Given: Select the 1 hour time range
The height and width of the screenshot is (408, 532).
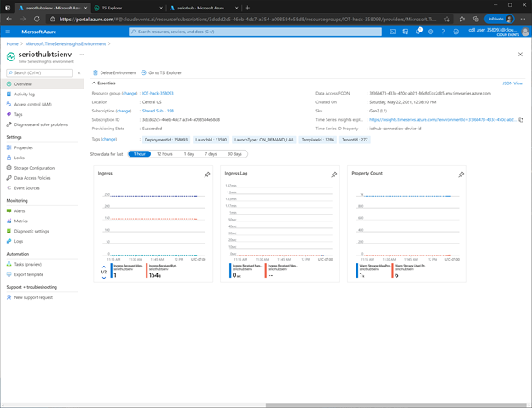Looking at the screenshot, I should point(140,154).
